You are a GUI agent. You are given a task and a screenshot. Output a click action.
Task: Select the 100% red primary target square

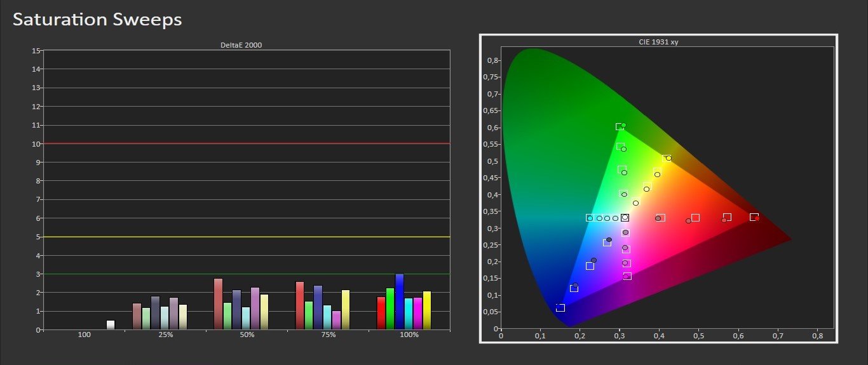click(x=753, y=217)
